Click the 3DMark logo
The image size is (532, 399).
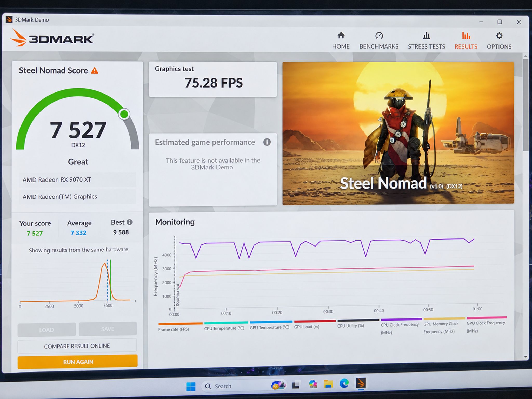point(52,38)
